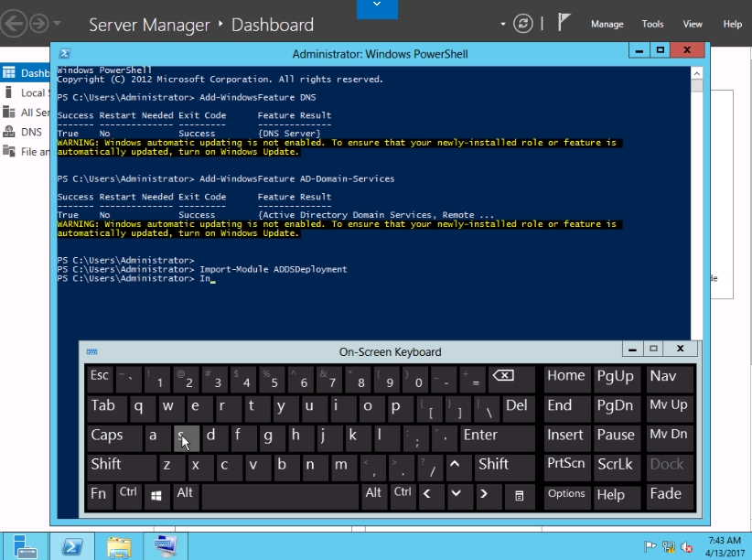Open PowerShell from the taskbar
Viewport: 752px width, 560px height.
click(73, 546)
